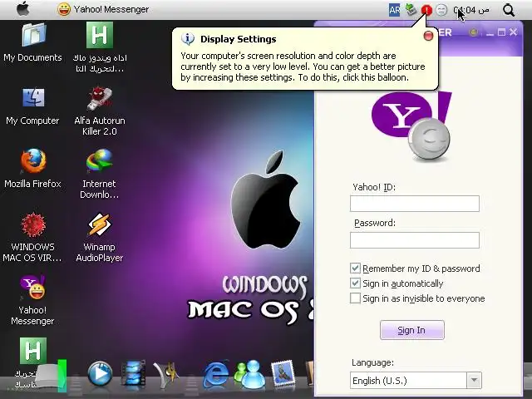Viewport: 532px width, 399px height.
Task: Click the Yahoo! logo in Messenger
Action: click(x=412, y=126)
